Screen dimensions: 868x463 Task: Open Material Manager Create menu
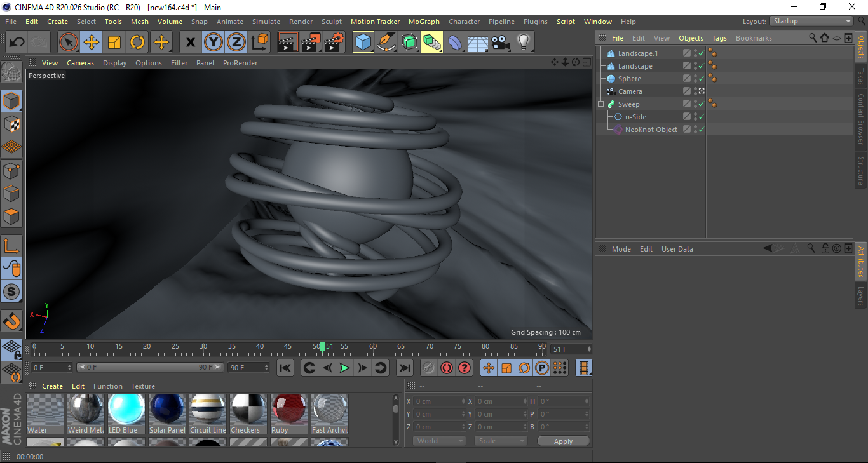click(x=53, y=386)
